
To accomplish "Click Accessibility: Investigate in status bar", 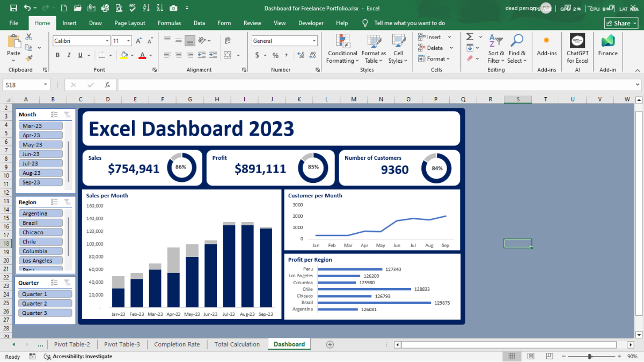I will [82, 357].
